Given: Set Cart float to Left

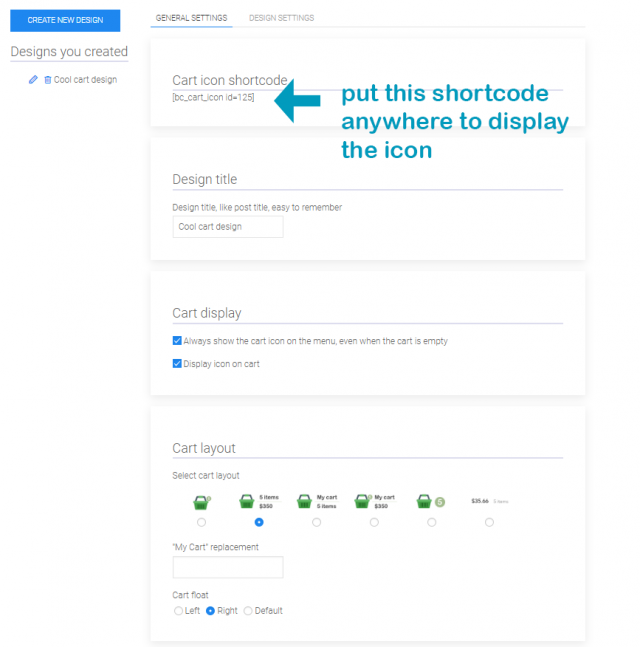Looking at the screenshot, I should [178, 611].
